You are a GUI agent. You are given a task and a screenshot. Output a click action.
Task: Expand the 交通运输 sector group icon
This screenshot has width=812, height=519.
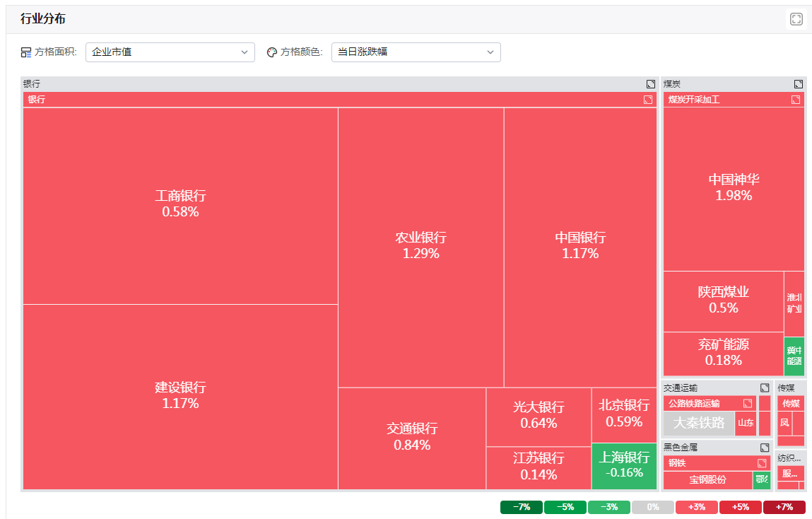coord(765,388)
